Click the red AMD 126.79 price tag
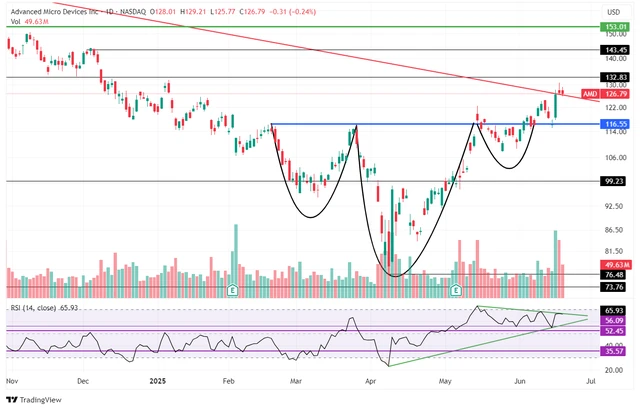640x410 pixels. click(x=605, y=94)
